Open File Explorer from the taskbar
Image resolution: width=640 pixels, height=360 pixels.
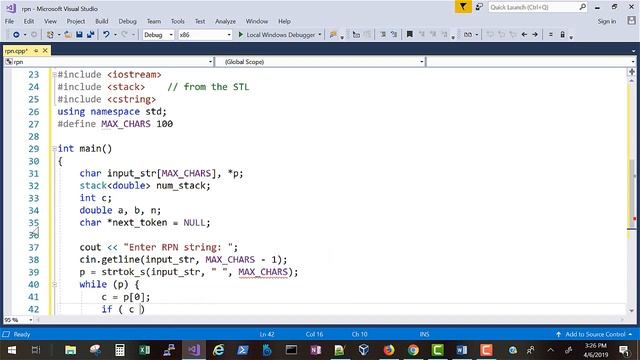[x=71, y=350]
